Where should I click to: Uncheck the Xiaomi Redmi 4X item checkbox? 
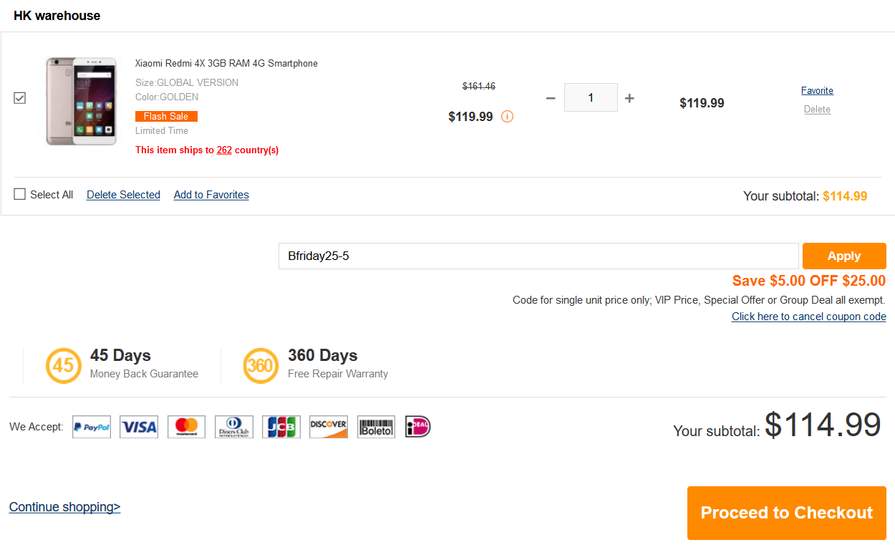click(19, 98)
